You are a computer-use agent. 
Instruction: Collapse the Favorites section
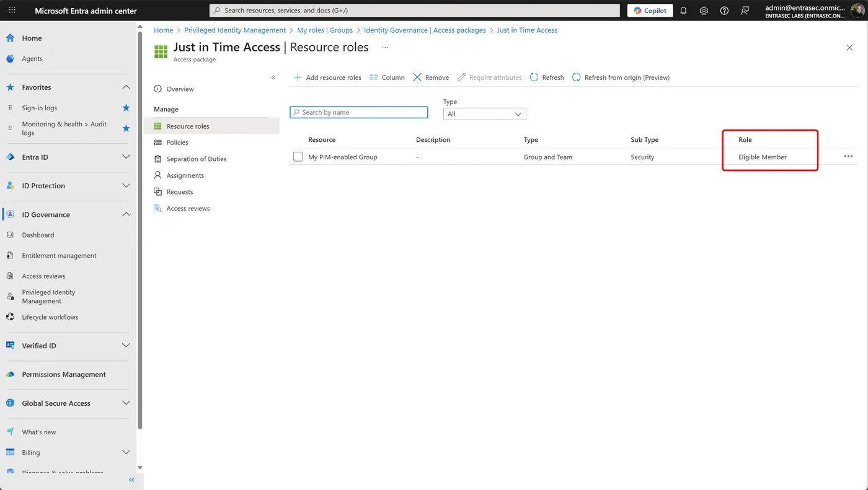pyautogui.click(x=126, y=87)
